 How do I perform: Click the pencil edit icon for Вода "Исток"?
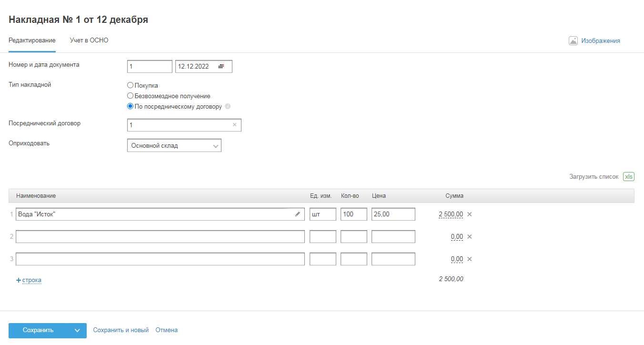click(298, 214)
